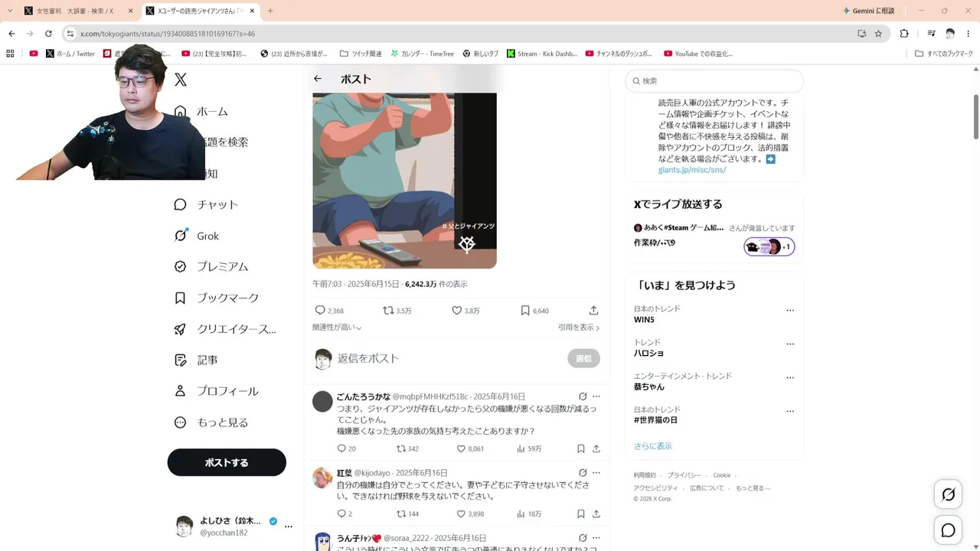Viewport: 980px width, 551px height.
Task: Bookmark 紅菜's comment
Action: pos(581,514)
